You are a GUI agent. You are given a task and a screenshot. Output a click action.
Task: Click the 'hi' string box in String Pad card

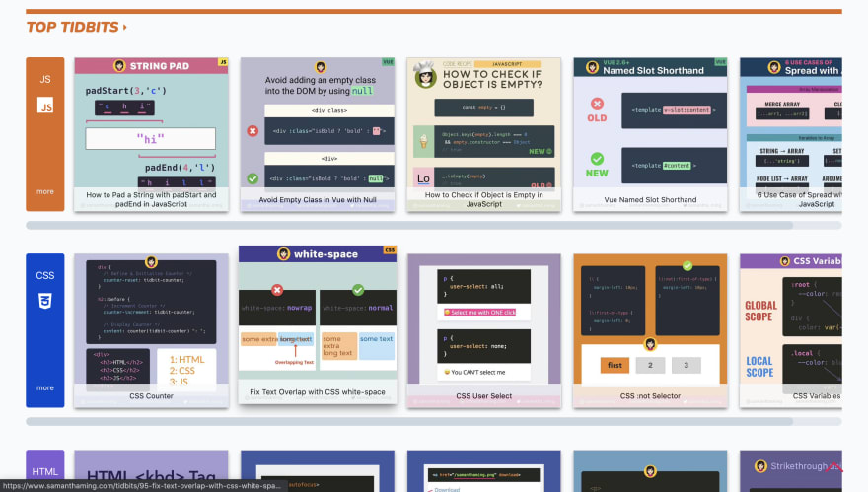pos(151,138)
